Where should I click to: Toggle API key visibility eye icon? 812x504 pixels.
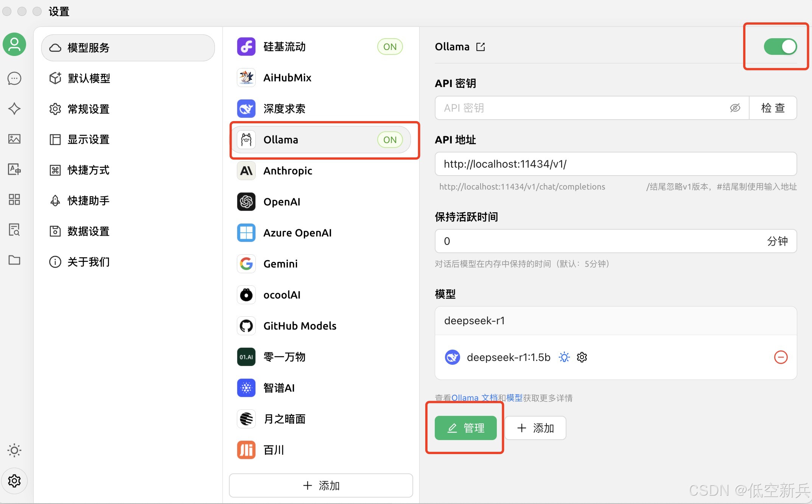coord(735,108)
